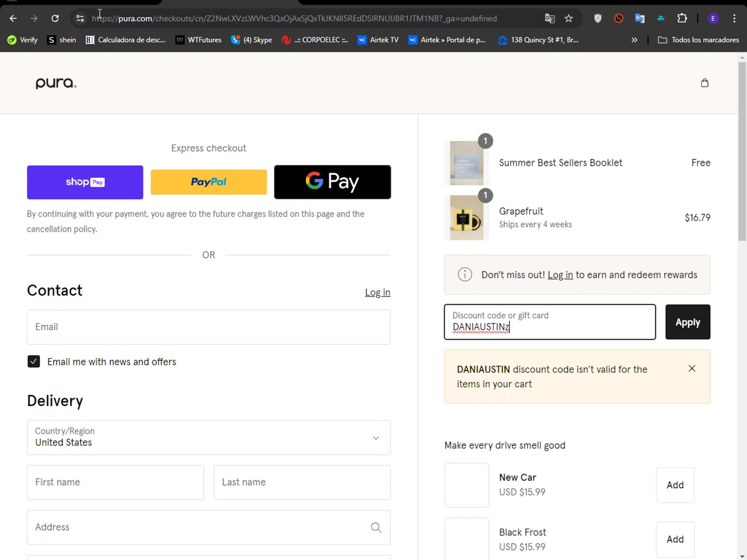
Task: Uncheck Email me with news and offers
Action: coord(34,362)
